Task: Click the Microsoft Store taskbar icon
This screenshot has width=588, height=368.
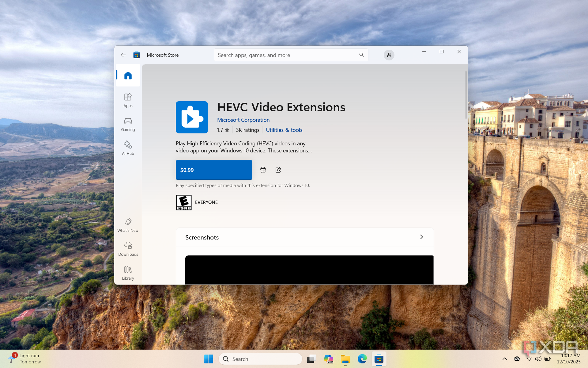Action: pyautogui.click(x=379, y=359)
